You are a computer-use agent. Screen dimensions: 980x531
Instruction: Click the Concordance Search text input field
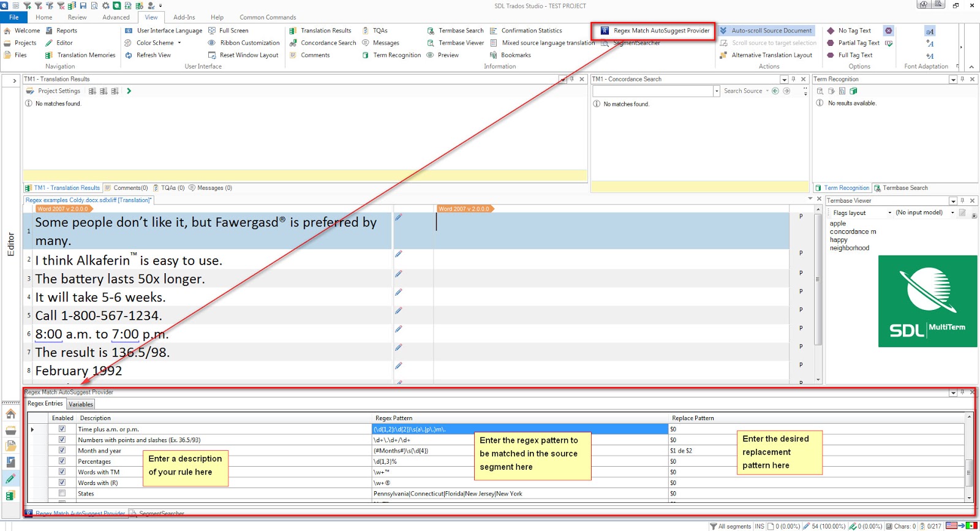pos(653,91)
